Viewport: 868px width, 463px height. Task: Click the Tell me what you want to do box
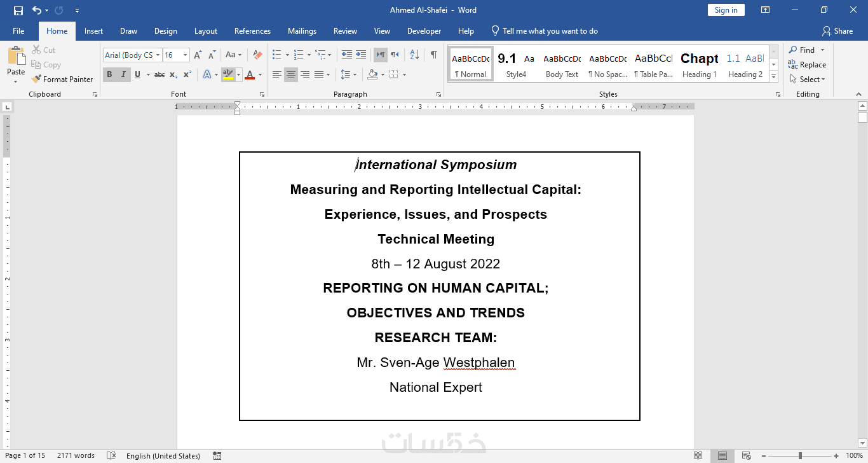coord(550,31)
